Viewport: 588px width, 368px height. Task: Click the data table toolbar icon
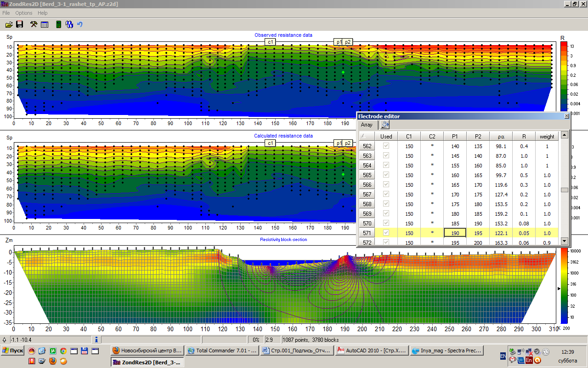(45, 24)
